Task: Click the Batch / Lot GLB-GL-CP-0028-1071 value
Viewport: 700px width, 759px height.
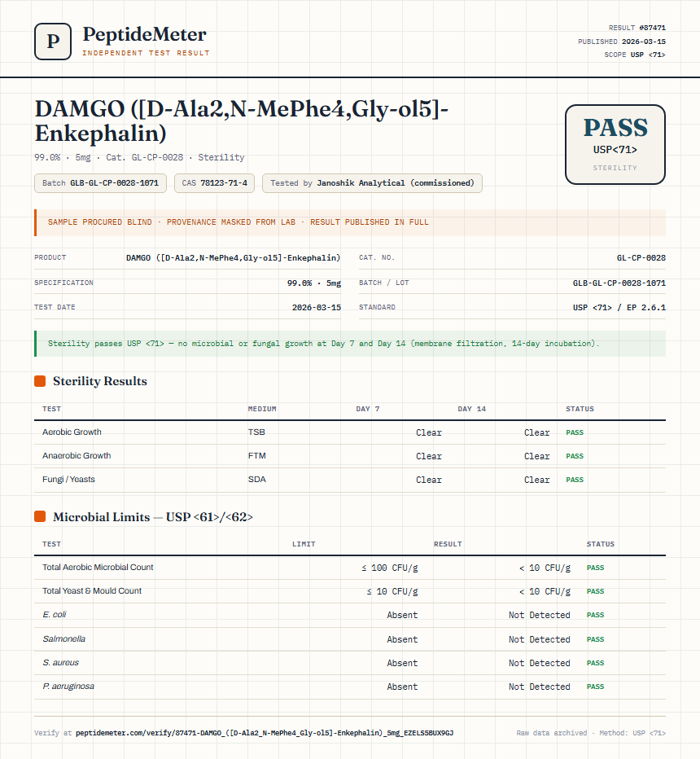Action: pyautogui.click(x=619, y=283)
